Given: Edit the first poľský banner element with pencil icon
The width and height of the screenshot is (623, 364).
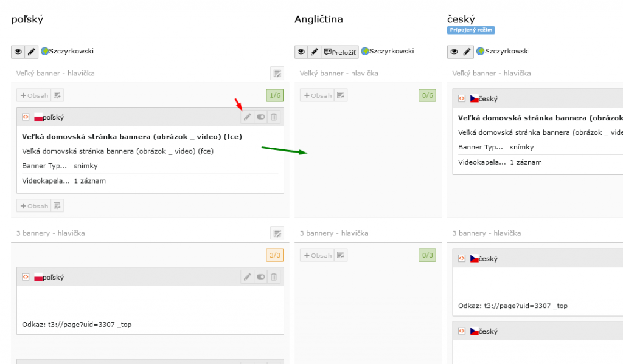Looking at the screenshot, I should tap(247, 117).
